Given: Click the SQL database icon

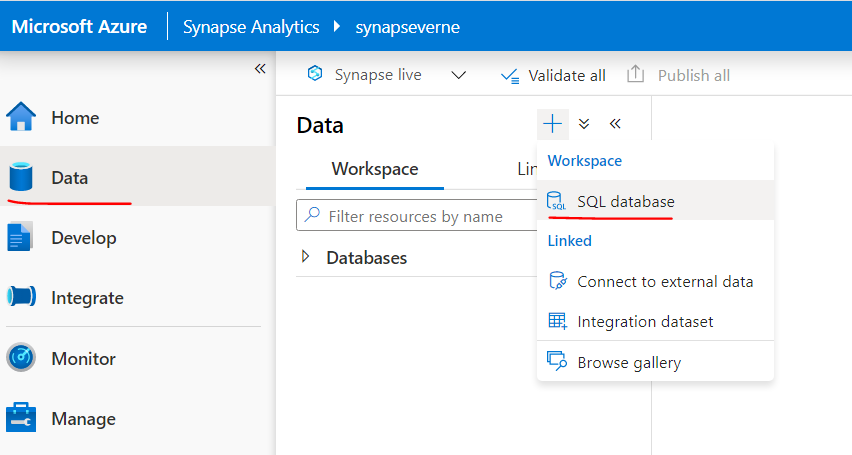Looking at the screenshot, I should pyautogui.click(x=556, y=201).
